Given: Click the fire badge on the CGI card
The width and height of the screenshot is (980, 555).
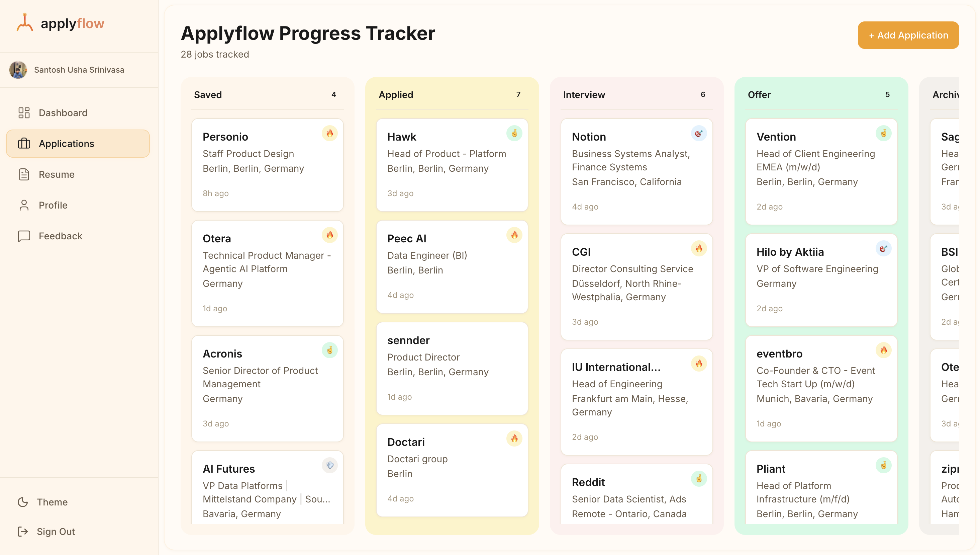Looking at the screenshot, I should point(699,248).
